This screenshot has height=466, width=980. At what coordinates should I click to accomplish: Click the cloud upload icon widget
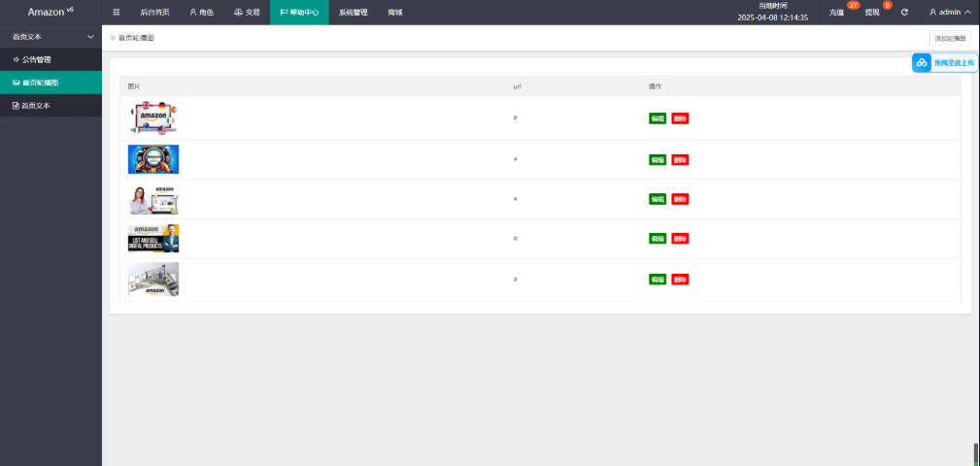click(x=922, y=62)
